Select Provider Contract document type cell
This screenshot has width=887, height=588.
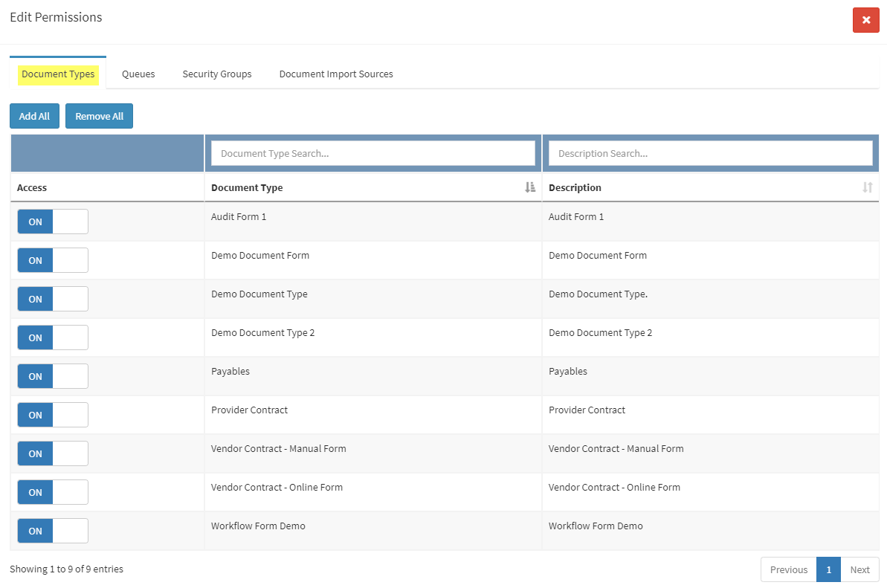point(372,415)
